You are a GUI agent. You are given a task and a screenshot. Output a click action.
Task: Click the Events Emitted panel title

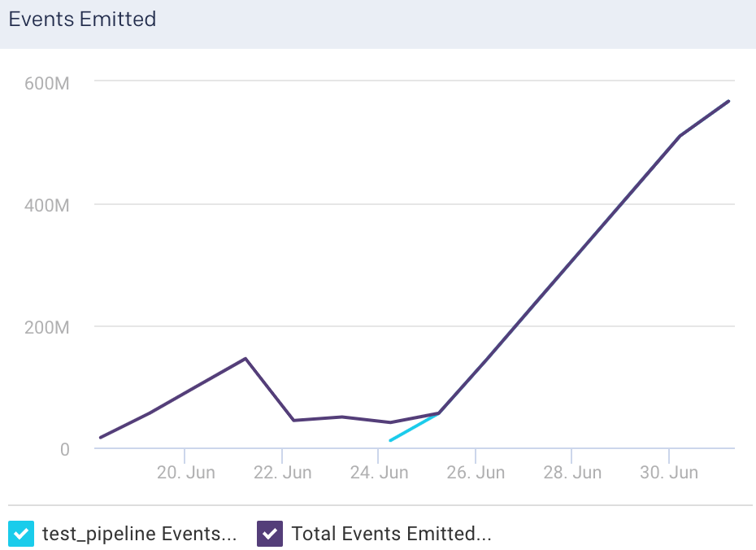[x=82, y=20]
